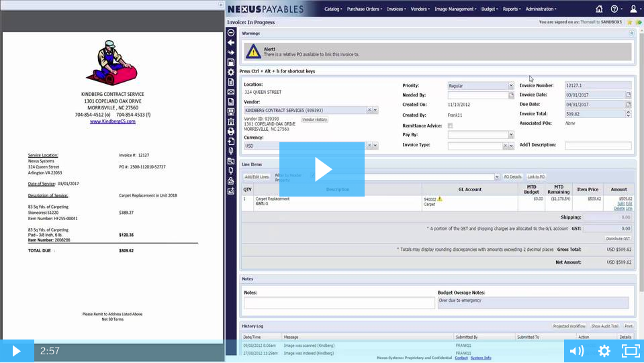This screenshot has height=363, width=644.
Task: Mute the video volume
Action: pyautogui.click(x=577, y=351)
